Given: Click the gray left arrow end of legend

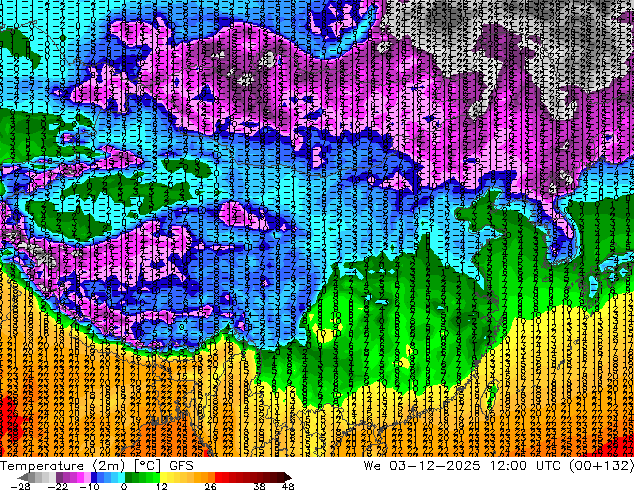Looking at the screenshot, I should (24, 477).
